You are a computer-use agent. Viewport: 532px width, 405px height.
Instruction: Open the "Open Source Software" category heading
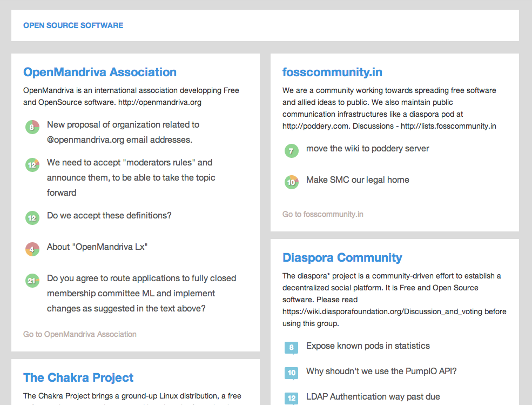(x=73, y=25)
